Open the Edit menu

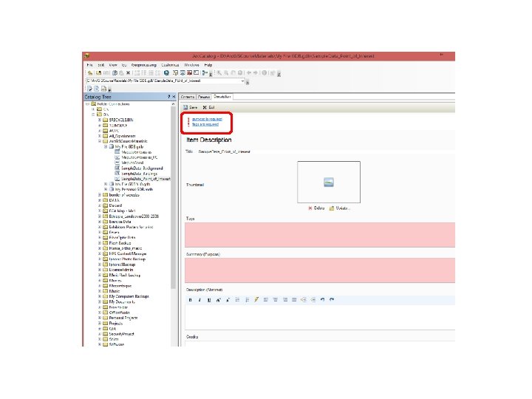pyautogui.click(x=101, y=65)
